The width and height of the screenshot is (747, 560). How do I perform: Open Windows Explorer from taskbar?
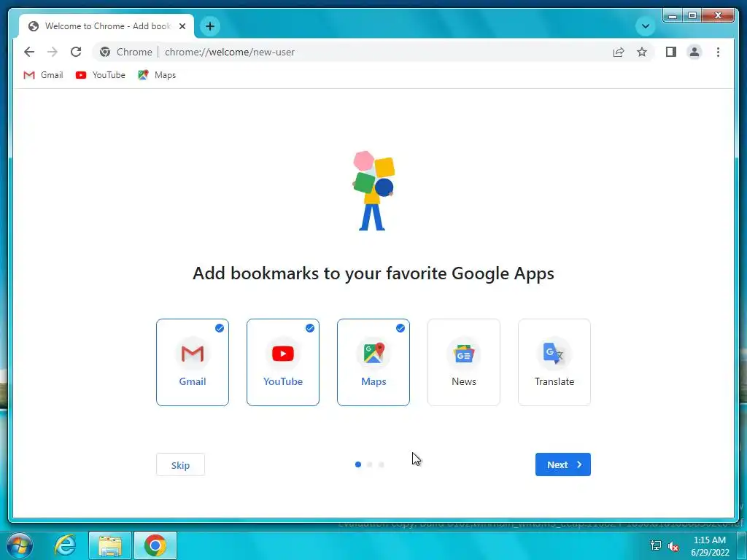[110, 545]
